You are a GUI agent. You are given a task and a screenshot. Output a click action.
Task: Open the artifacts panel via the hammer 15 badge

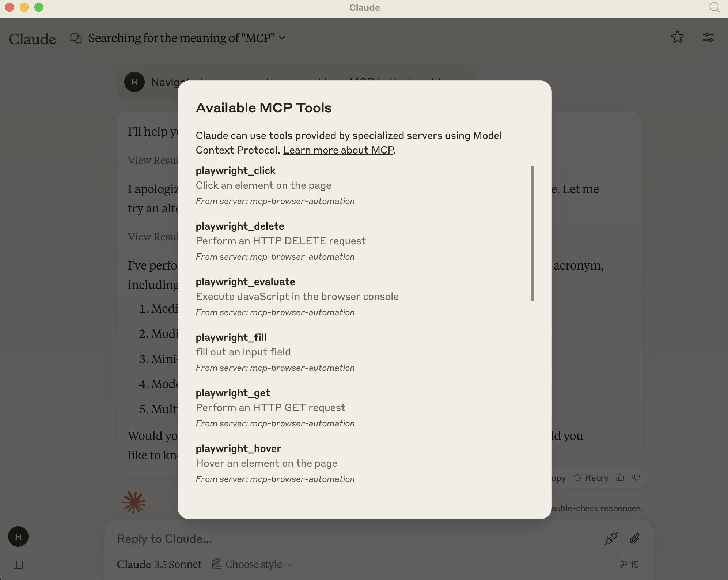point(630,564)
